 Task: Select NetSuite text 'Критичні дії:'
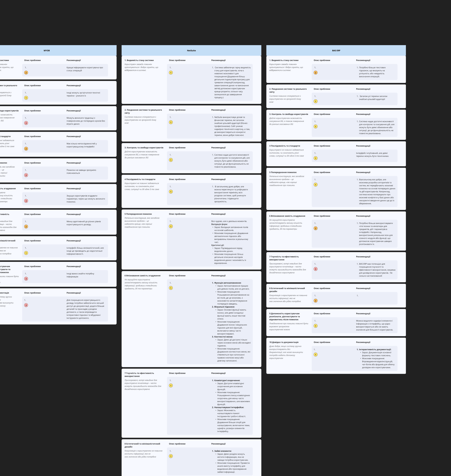click(x=218, y=245)
